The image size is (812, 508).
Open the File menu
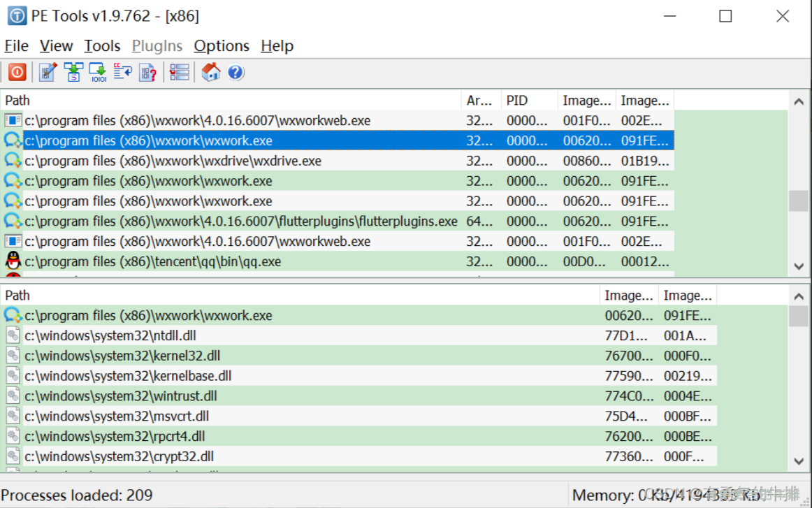click(x=17, y=45)
